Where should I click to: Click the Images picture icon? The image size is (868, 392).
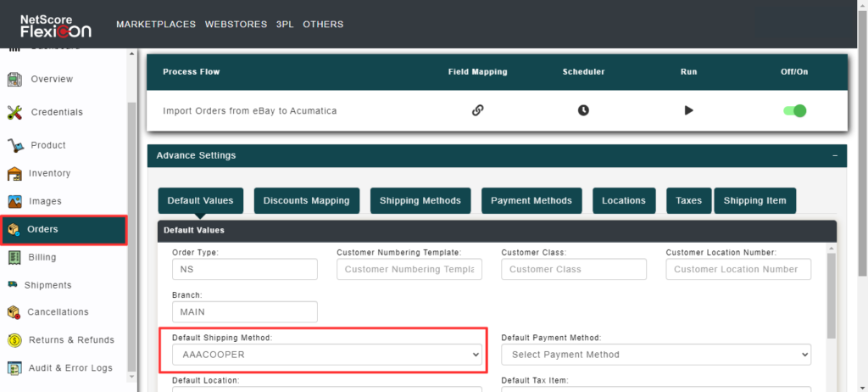[14, 202]
